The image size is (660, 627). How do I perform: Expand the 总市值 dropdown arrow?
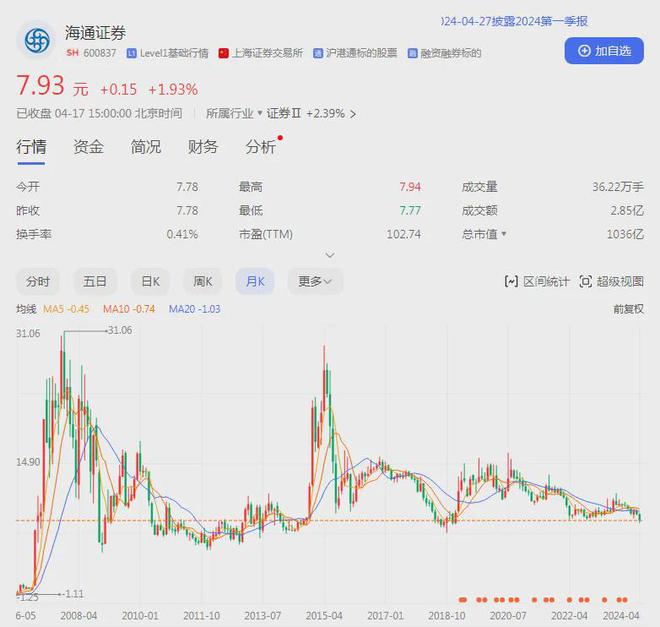point(504,234)
